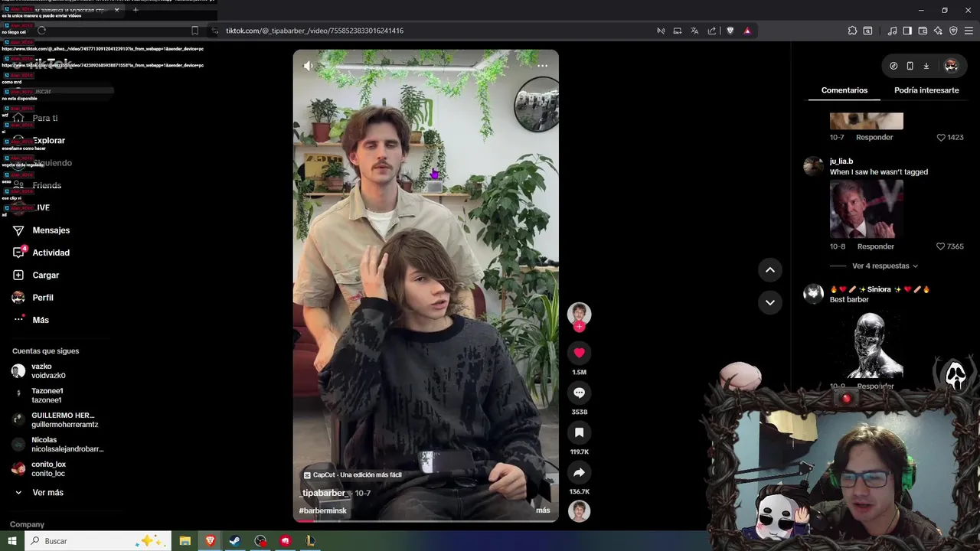This screenshot has height=551, width=980.
Task: Follow _tipabarber_ with the plus badge
Action: tap(579, 327)
